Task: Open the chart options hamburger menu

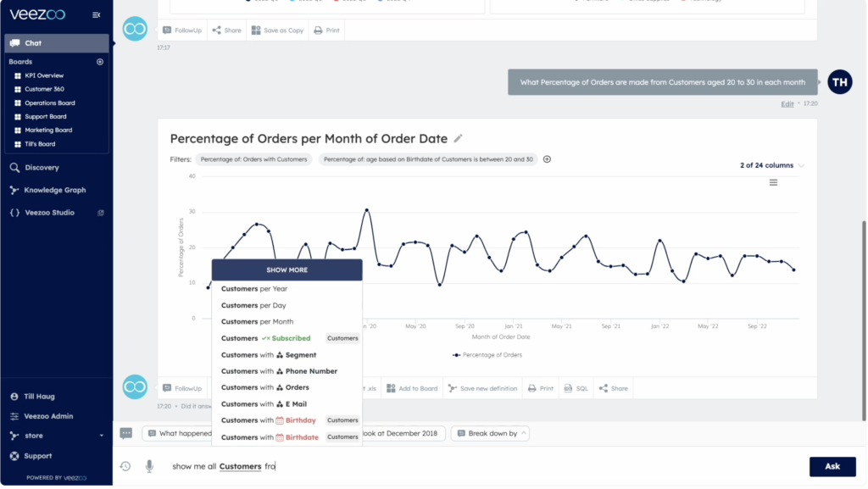Action: coord(772,181)
